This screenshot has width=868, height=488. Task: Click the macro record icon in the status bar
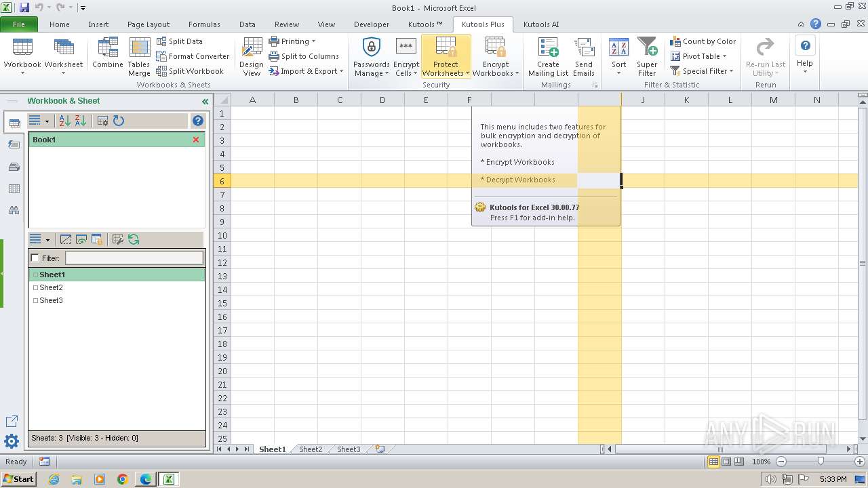[44, 462]
